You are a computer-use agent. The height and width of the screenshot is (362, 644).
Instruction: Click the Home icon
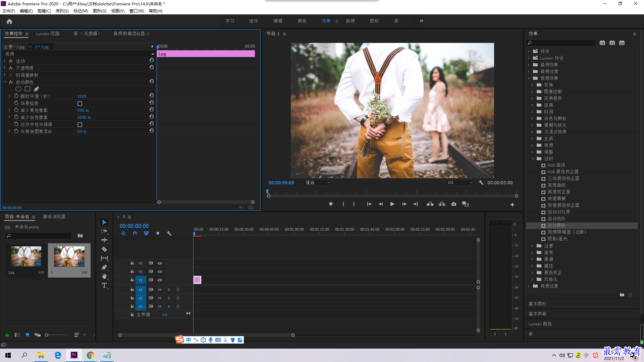click(x=9, y=21)
